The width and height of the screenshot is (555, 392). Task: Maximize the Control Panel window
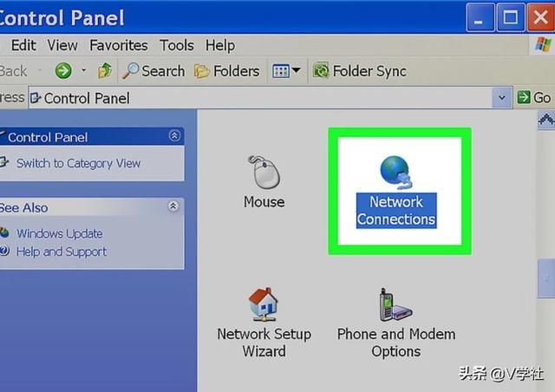(511, 17)
